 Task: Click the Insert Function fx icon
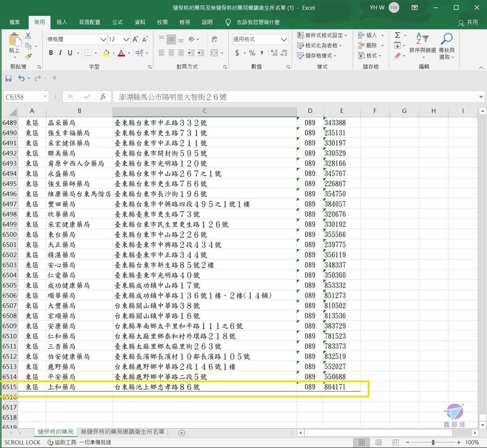point(103,97)
